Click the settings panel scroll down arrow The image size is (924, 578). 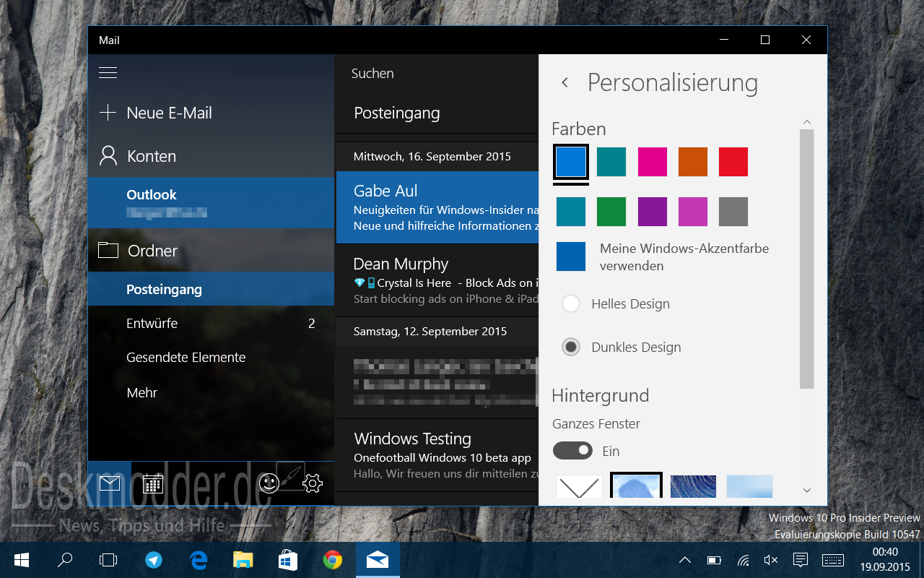(807, 491)
